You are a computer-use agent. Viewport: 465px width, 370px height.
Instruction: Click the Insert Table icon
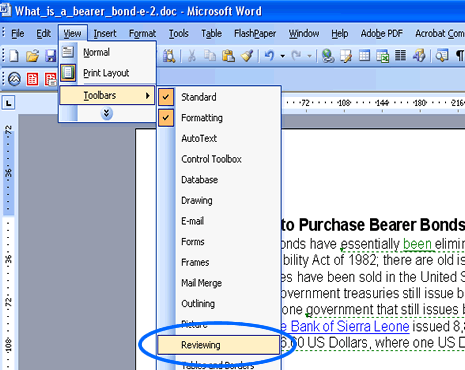click(x=364, y=56)
